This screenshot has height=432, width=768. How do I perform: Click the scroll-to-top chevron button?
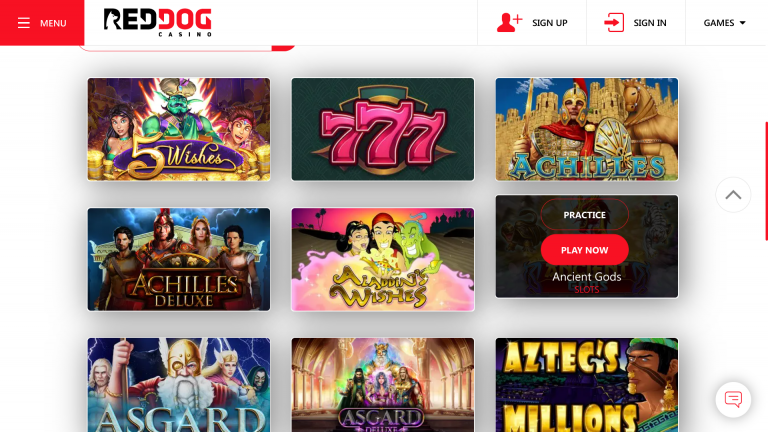[x=733, y=195]
